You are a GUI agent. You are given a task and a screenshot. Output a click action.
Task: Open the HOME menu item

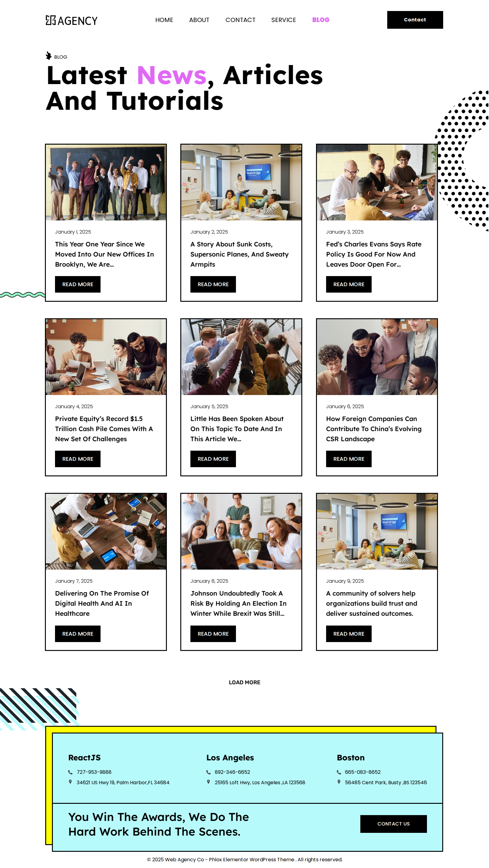[164, 20]
